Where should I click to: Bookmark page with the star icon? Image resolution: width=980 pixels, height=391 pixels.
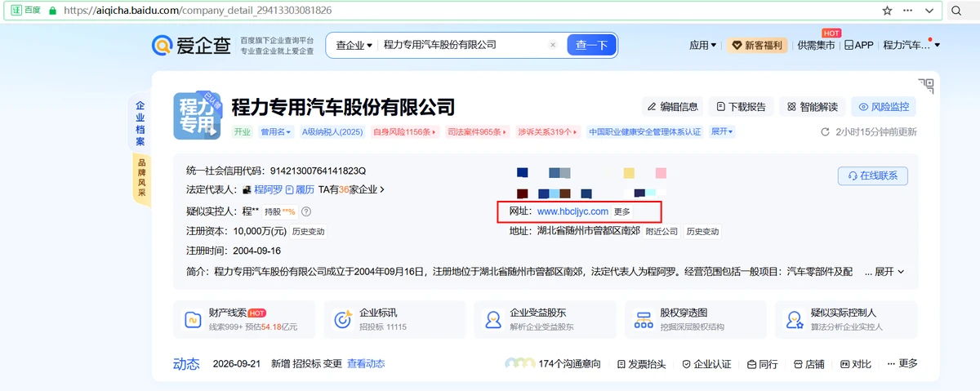(888, 11)
